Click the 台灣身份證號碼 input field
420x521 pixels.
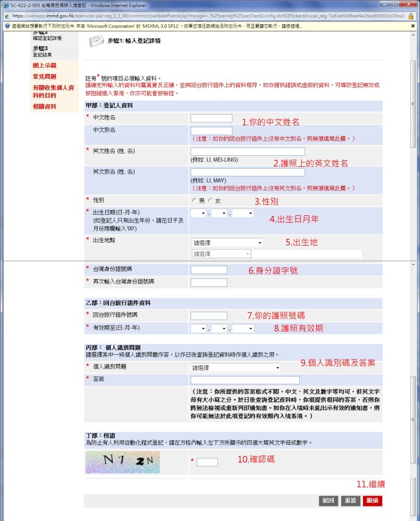[209, 270]
